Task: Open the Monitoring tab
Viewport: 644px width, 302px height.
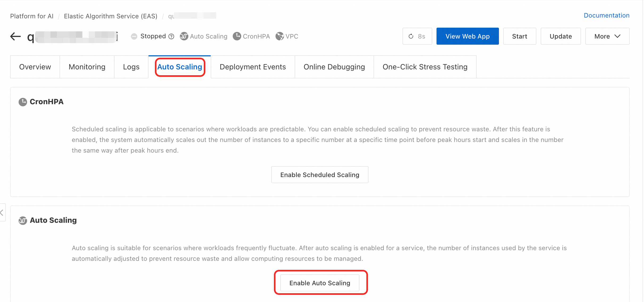Action: [x=87, y=67]
